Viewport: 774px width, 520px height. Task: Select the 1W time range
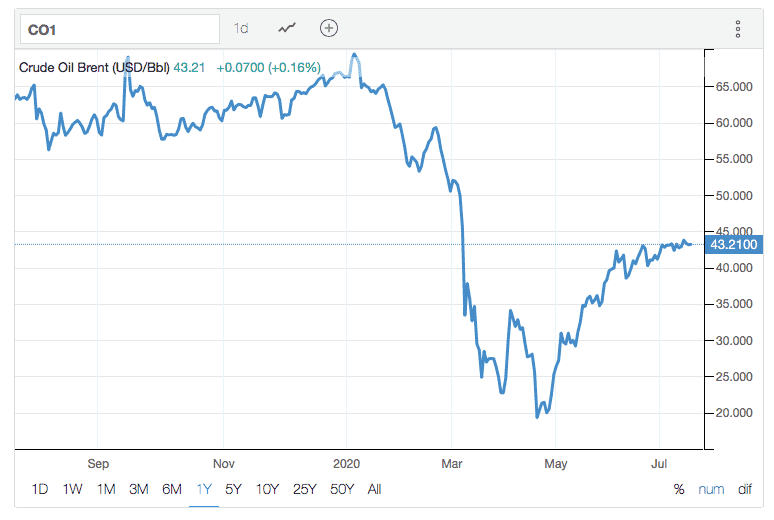point(72,489)
